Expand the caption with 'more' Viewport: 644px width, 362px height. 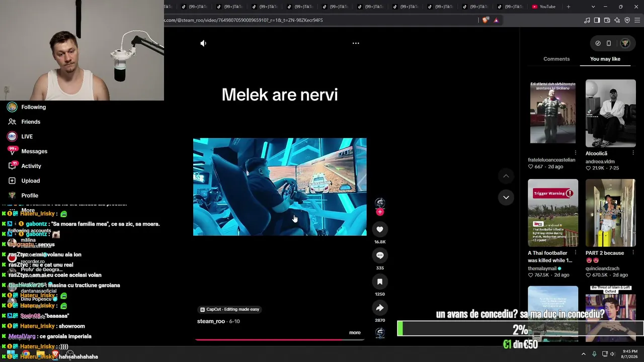[355, 332]
